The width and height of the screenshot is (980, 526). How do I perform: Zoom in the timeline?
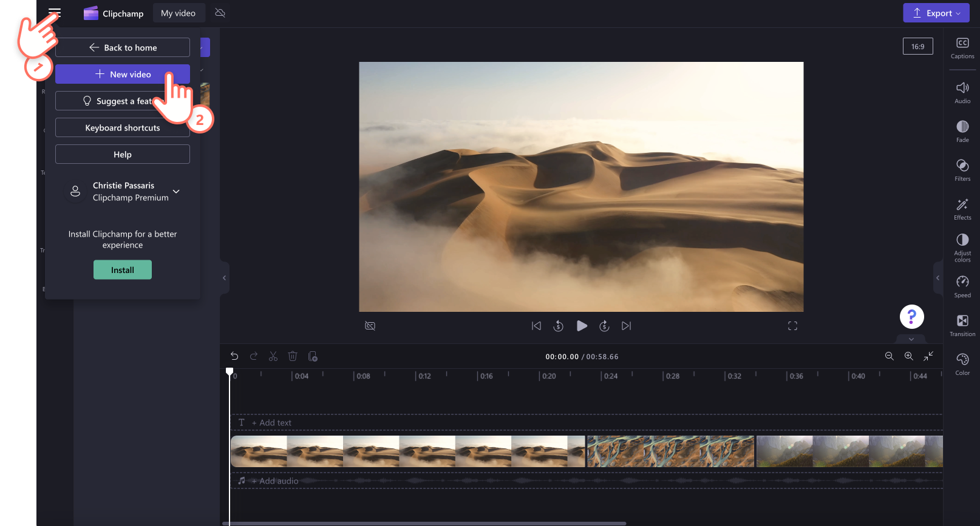point(909,356)
